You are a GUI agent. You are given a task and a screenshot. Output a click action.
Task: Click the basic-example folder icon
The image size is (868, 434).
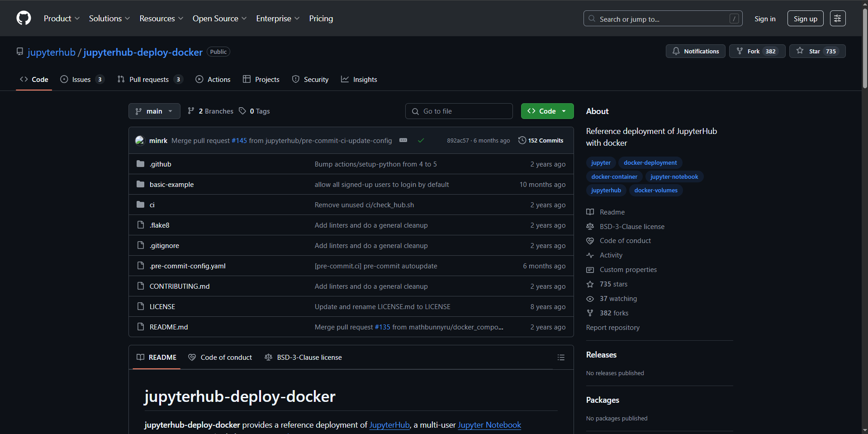pyautogui.click(x=141, y=184)
